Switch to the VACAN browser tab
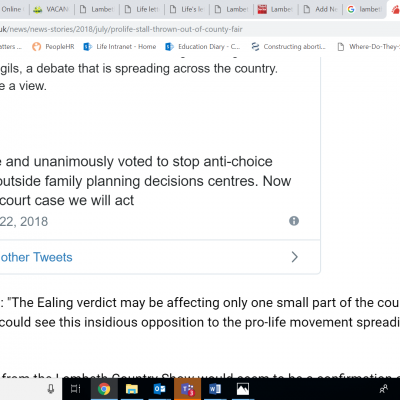 pyautogui.click(x=52, y=9)
